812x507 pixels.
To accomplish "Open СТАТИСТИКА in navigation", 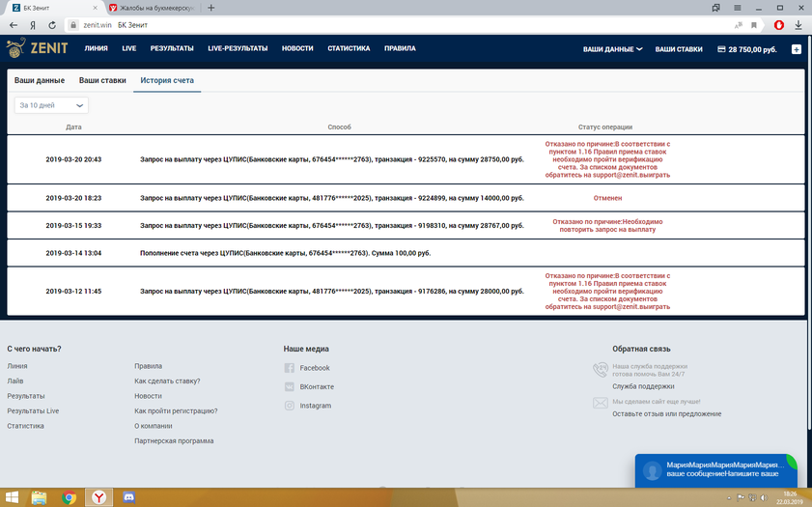I will (349, 48).
